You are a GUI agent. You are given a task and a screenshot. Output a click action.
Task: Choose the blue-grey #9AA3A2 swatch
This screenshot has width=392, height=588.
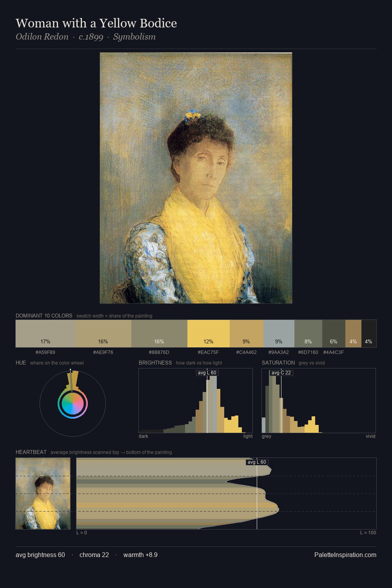(x=279, y=334)
